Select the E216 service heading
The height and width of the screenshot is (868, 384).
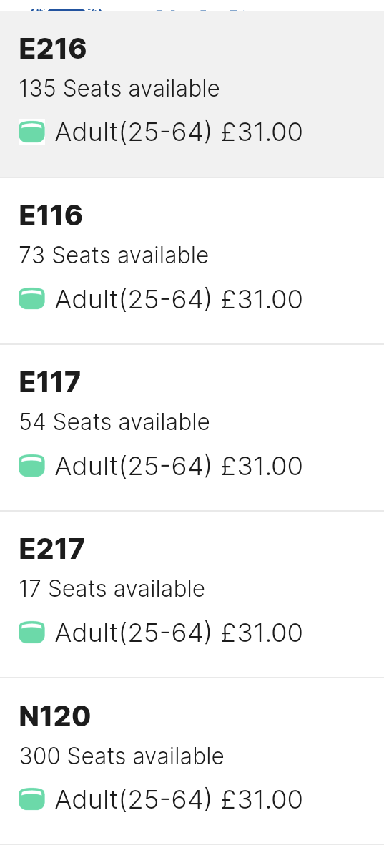[53, 49]
